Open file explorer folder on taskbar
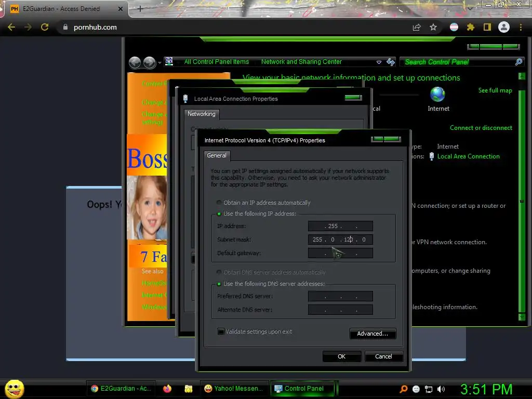Image resolution: width=532 pixels, height=399 pixels. click(188, 389)
